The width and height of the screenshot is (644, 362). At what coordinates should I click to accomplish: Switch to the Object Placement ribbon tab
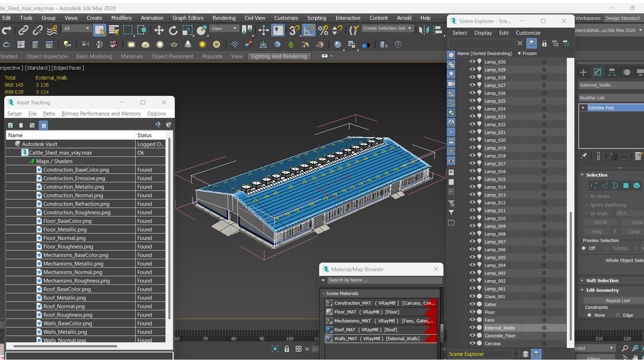[x=172, y=56]
